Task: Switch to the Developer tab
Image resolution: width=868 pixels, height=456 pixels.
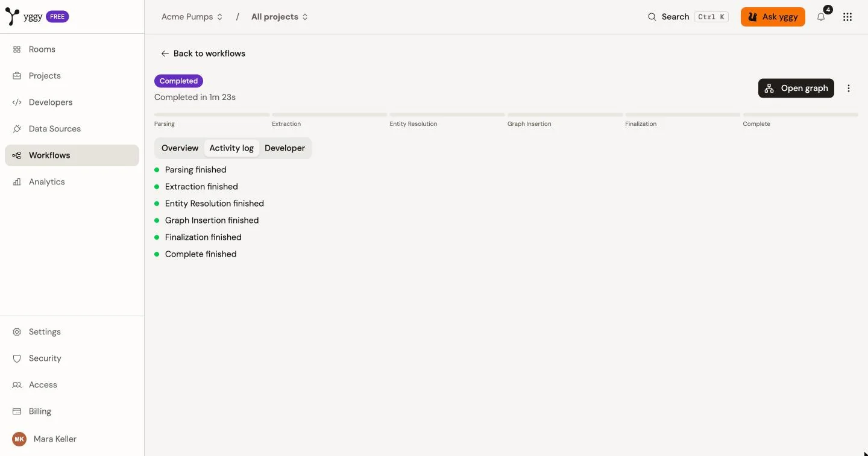Action: pos(285,148)
